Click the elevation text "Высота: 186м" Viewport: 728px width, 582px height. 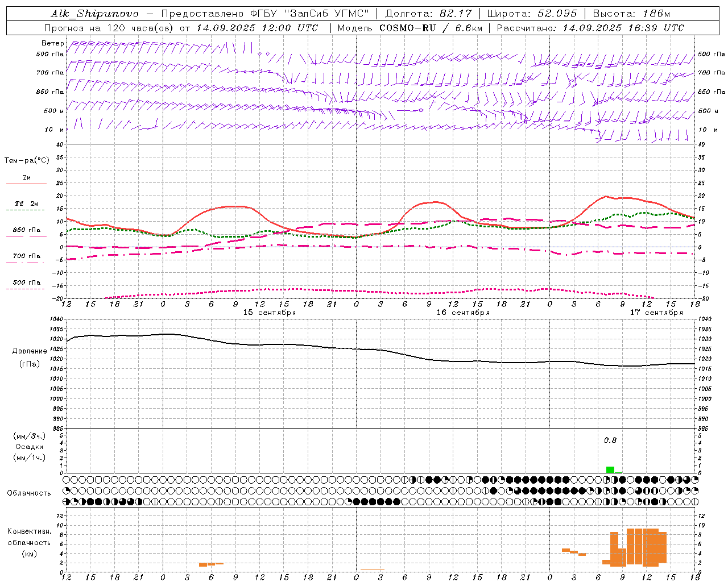pos(631,14)
